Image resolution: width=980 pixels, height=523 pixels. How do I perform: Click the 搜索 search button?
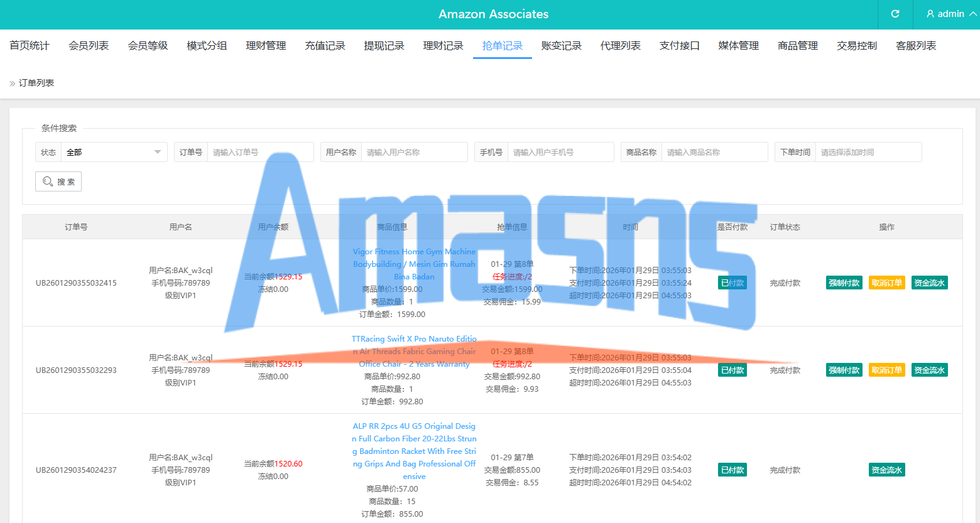point(58,181)
